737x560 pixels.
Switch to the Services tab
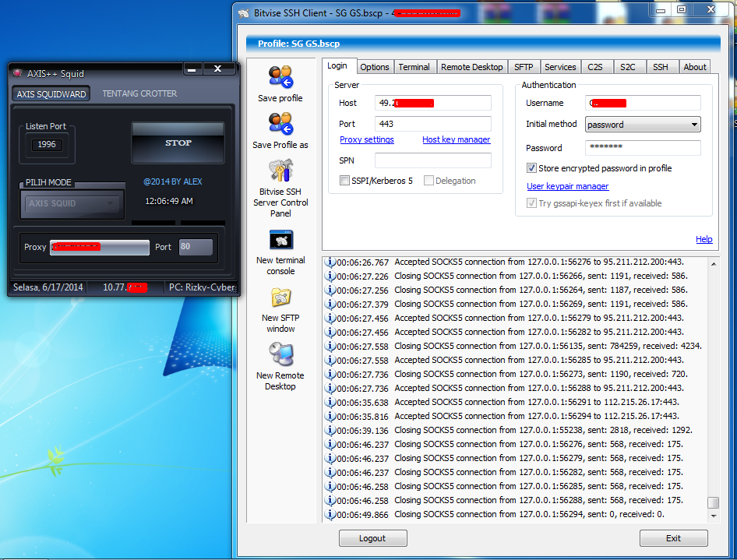pyautogui.click(x=560, y=67)
